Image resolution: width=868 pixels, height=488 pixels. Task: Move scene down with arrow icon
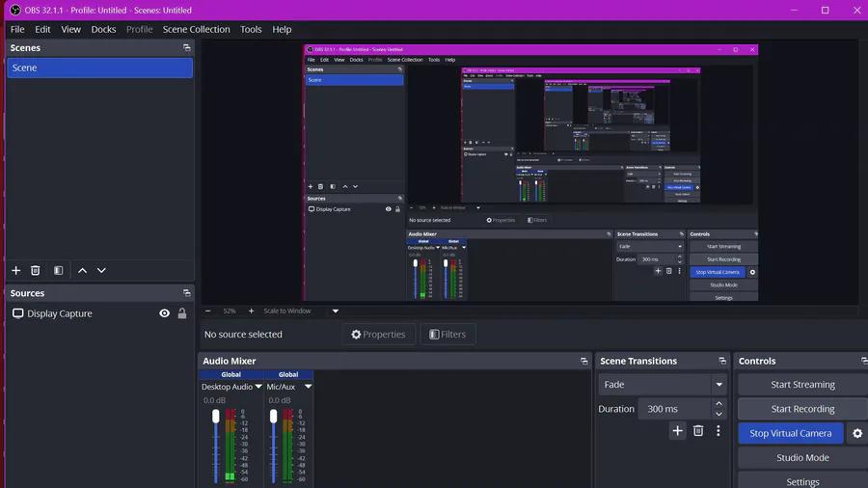101,271
